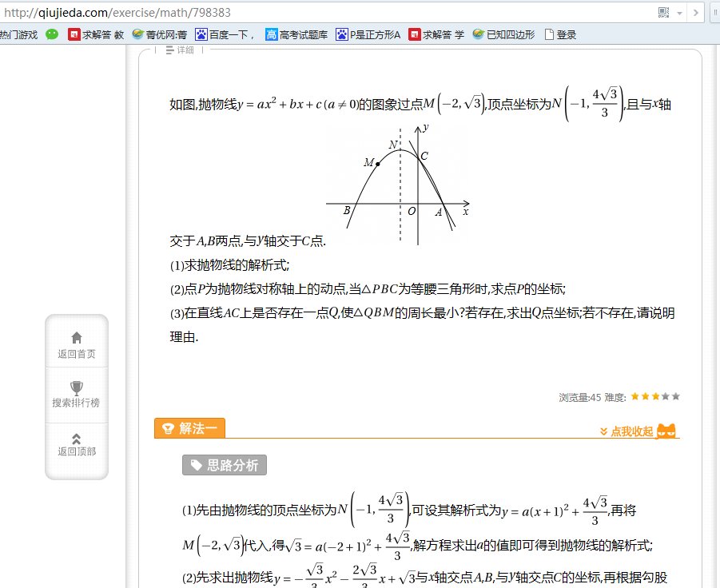Select the 登录 menu item

pyautogui.click(x=563, y=34)
